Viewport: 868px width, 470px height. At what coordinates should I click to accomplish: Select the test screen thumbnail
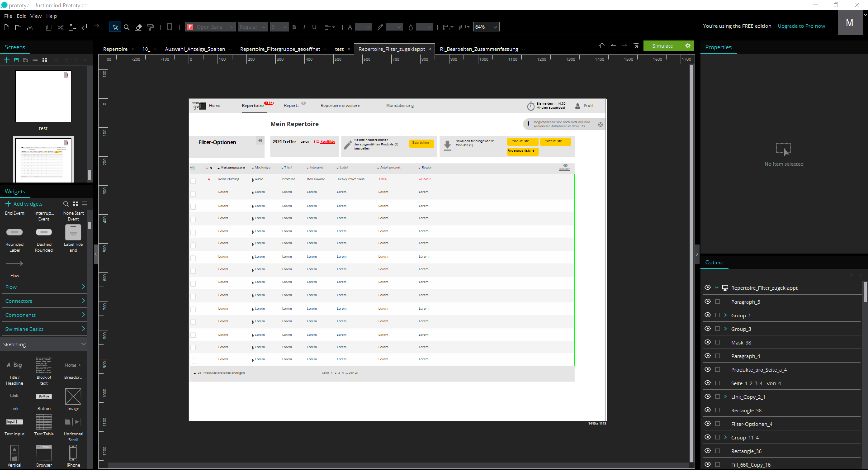click(43, 96)
